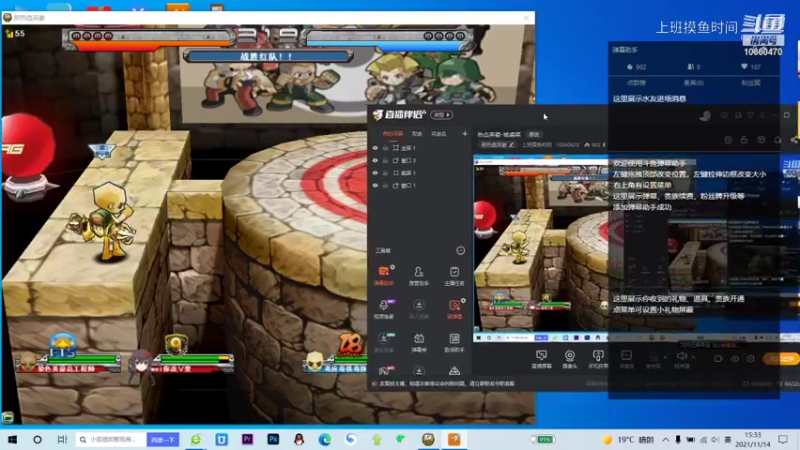Open the 粉丝团 tab in danmu helper

tap(750, 83)
